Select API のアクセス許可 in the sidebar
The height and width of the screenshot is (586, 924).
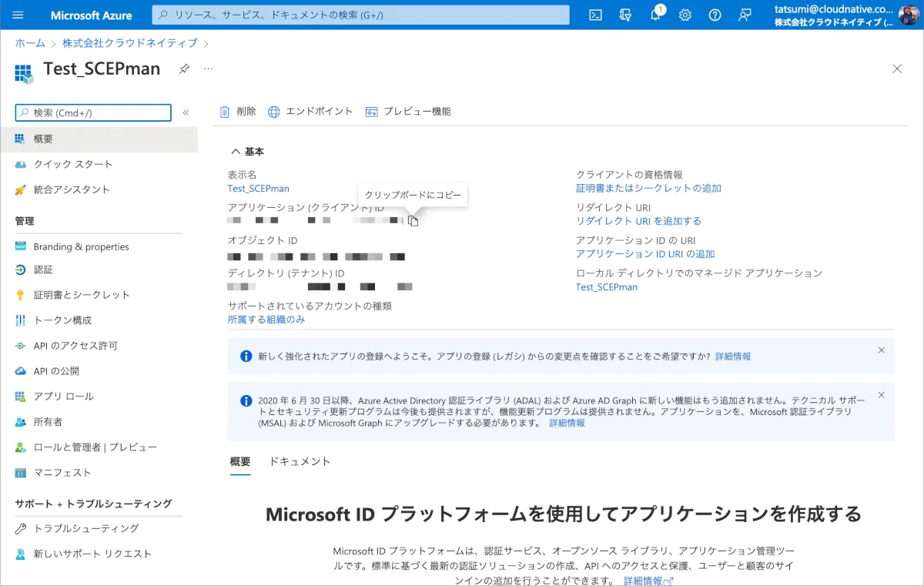75,346
